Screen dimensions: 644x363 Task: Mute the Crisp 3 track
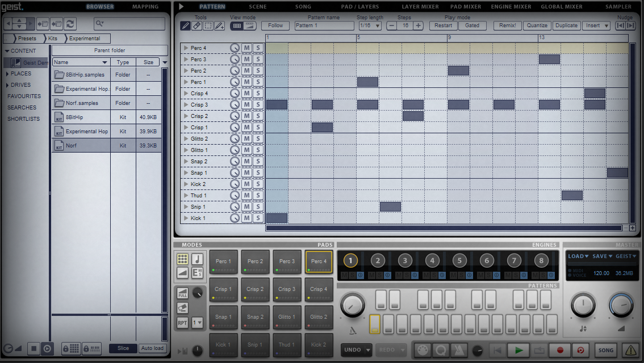[247, 104]
